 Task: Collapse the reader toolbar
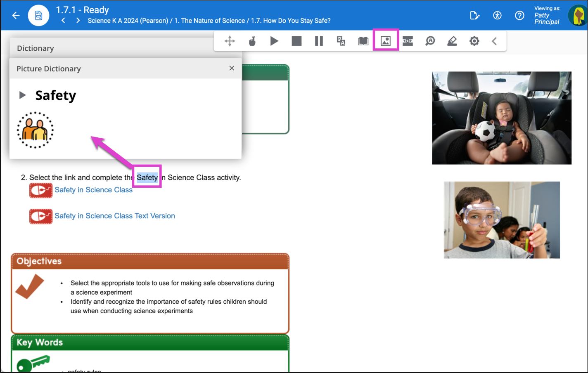[x=494, y=41]
